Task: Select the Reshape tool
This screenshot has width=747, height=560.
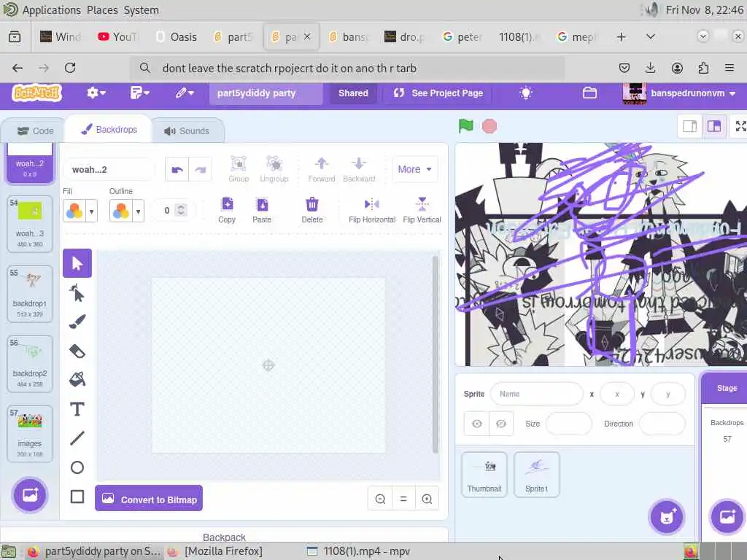Action: coord(77,293)
